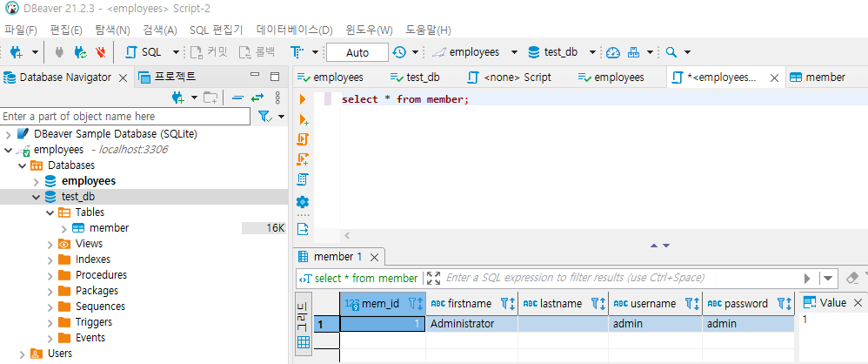Open editor settings gear icon
Screen dimensions: 868x364
click(303, 202)
